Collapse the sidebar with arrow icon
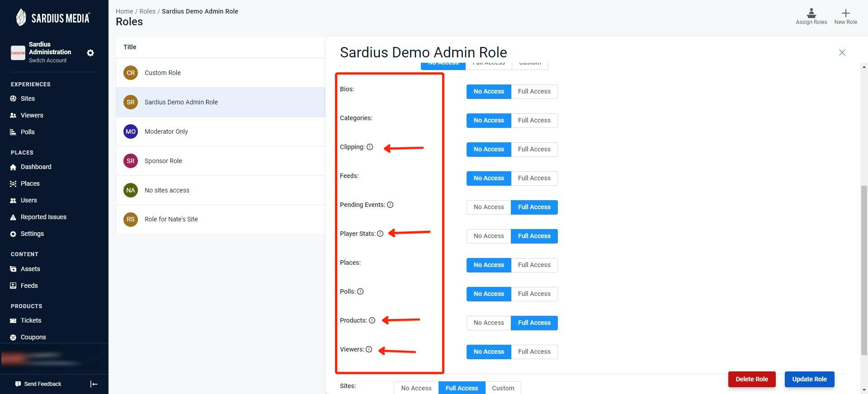The width and height of the screenshot is (868, 394). click(94, 384)
